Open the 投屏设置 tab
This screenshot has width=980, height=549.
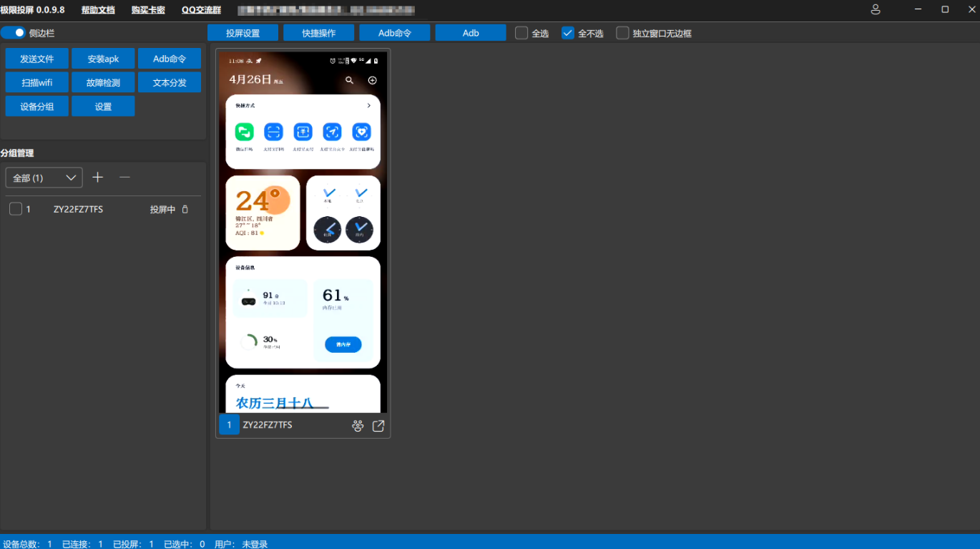(242, 33)
